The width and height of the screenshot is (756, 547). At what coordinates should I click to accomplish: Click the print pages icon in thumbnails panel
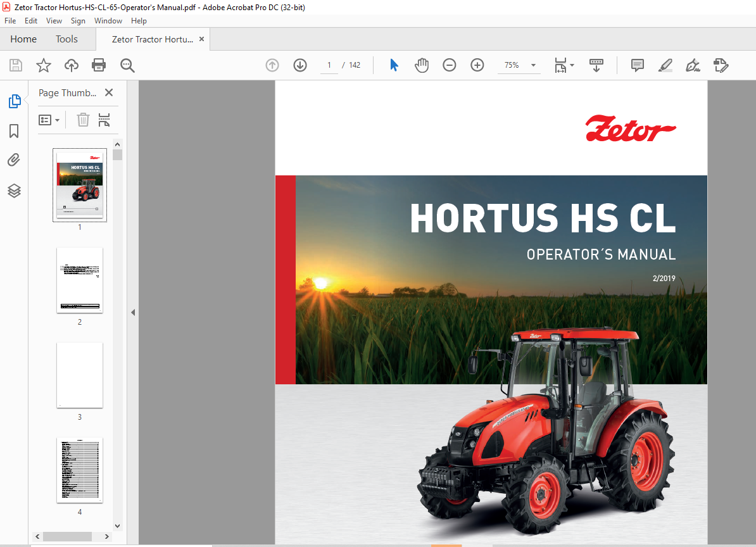(104, 120)
